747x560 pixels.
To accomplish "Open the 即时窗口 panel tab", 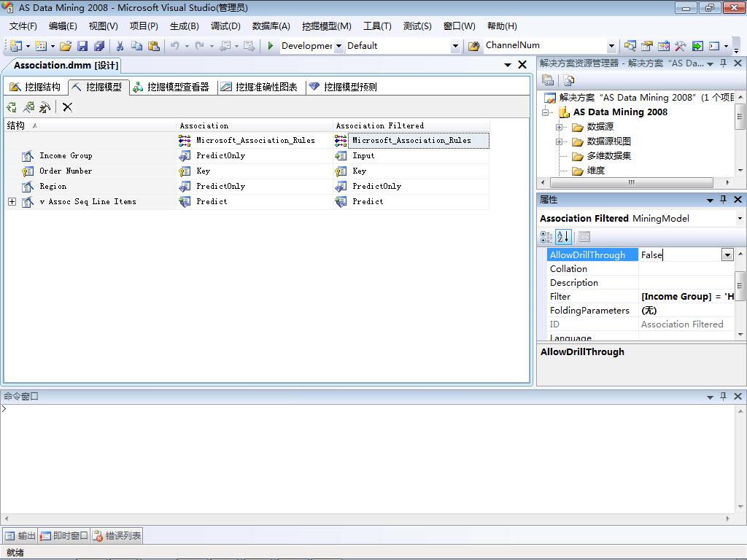I will (64, 536).
